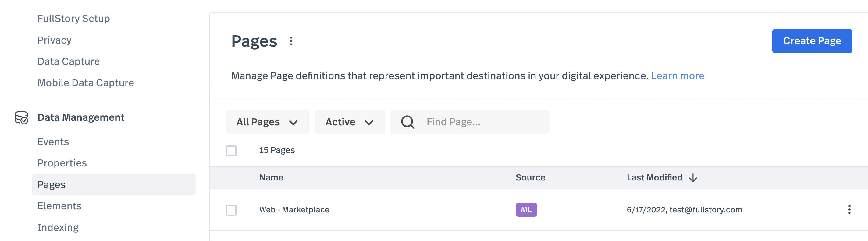This screenshot has height=241, width=868.
Task: Tick the select-all 15 Pages checkbox
Action: pos(231,150)
